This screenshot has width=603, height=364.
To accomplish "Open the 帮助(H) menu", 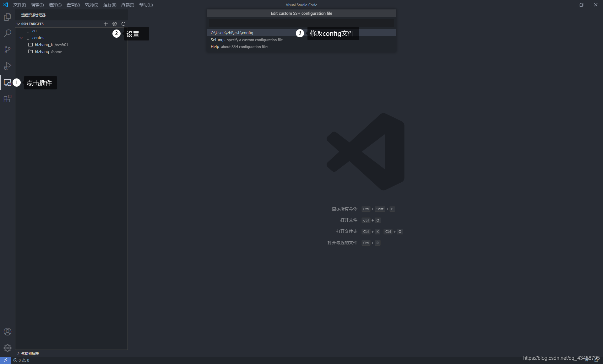I will click(146, 5).
